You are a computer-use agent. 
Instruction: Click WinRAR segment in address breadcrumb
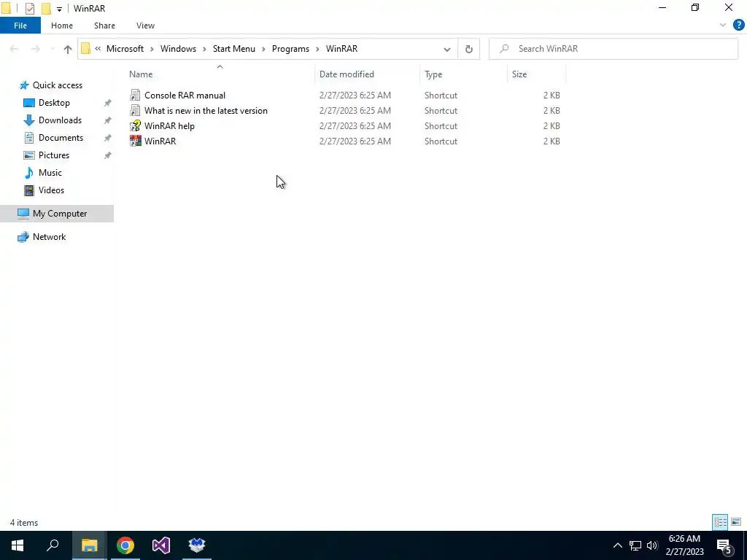coord(341,49)
